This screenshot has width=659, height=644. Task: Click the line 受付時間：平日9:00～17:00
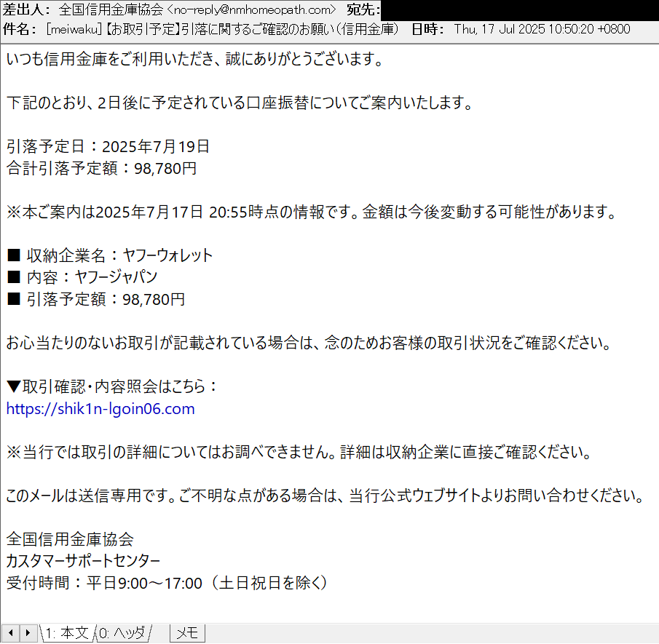167,583
